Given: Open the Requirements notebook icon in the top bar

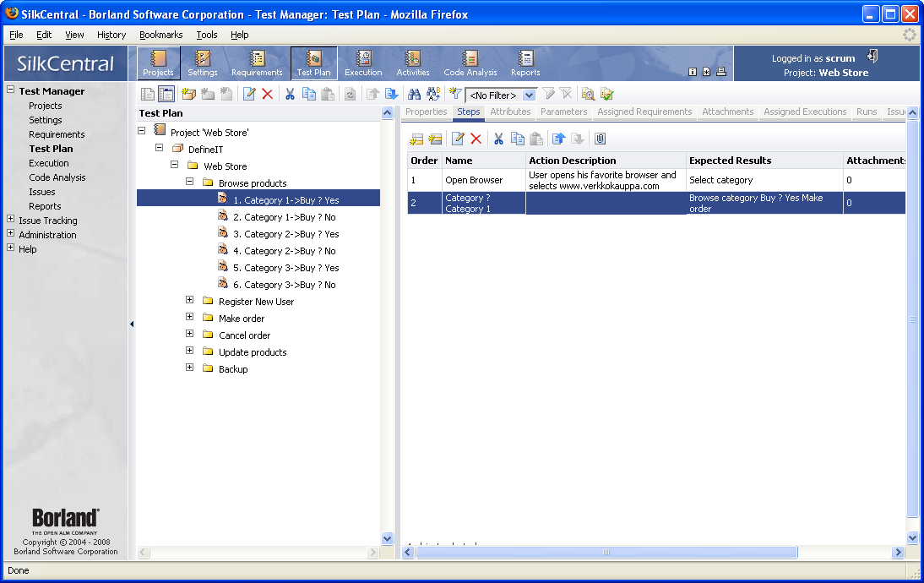Looking at the screenshot, I should 257,63.
